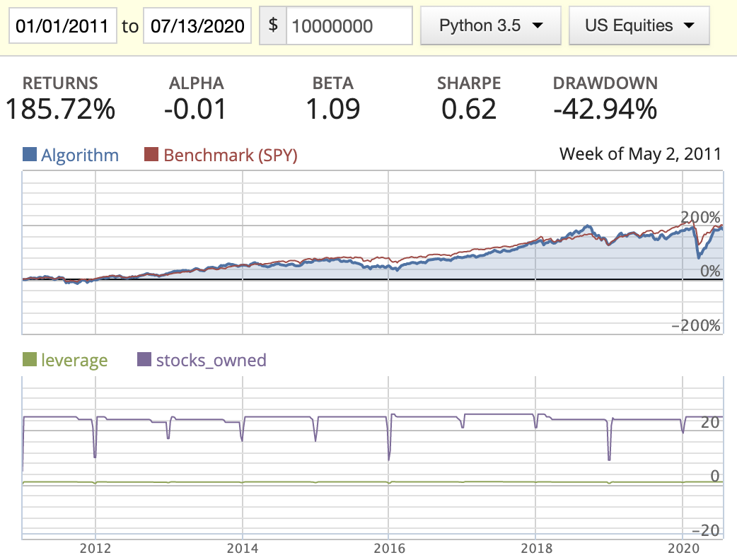The height and width of the screenshot is (560, 737).
Task: Open the Python 3.5 dropdown
Action: (x=490, y=26)
